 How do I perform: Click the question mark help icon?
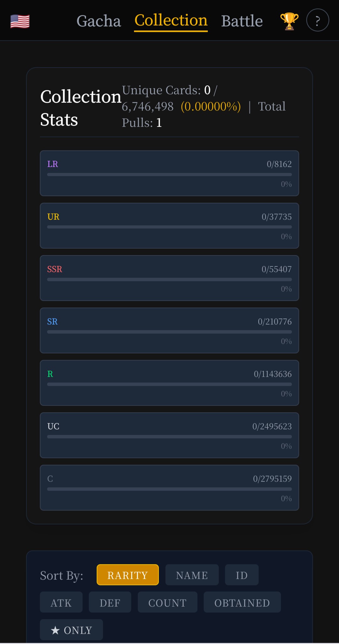[x=317, y=20]
